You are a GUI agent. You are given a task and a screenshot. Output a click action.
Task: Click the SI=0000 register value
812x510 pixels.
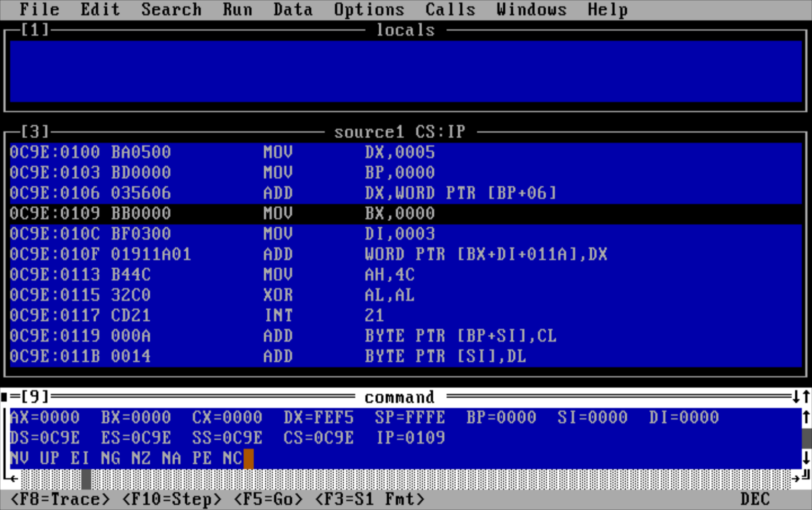coord(593,418)
